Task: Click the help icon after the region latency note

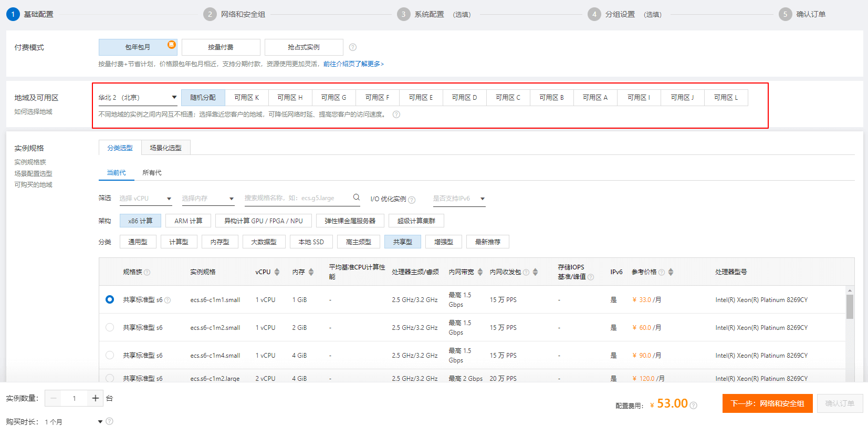Action: click(396, 115)
